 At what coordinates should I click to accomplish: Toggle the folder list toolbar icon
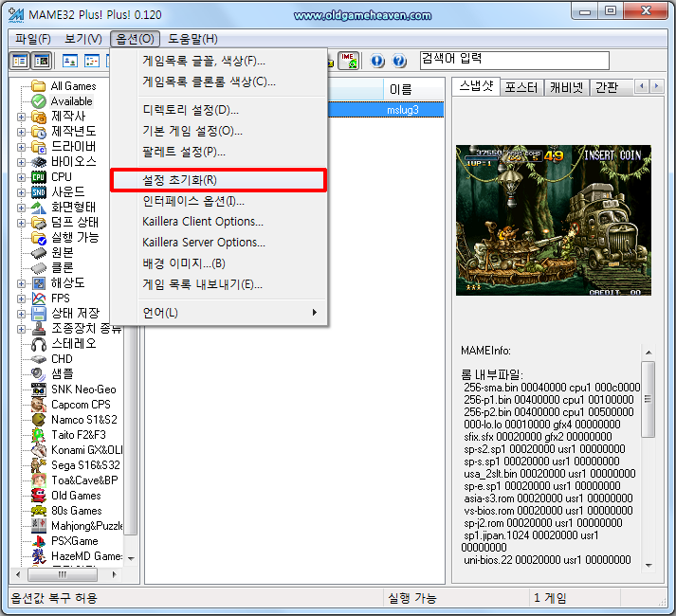[x=20, y=61]
